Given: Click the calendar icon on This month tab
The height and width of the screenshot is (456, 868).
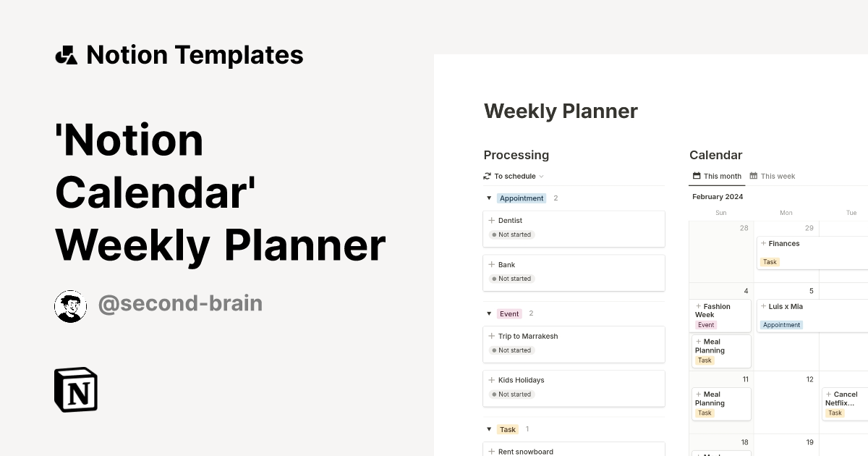Looking at the screenshot, I should tap(697, 176).
